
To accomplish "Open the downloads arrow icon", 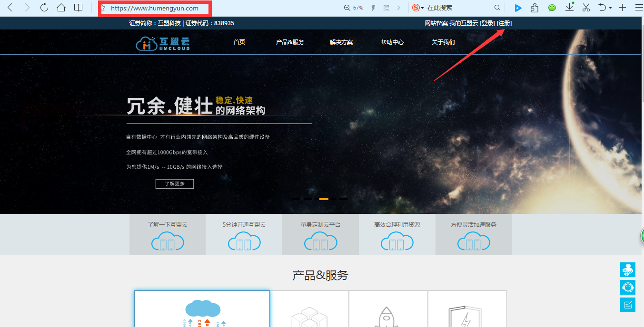I will pyautogui.click(x=569, y=7).
